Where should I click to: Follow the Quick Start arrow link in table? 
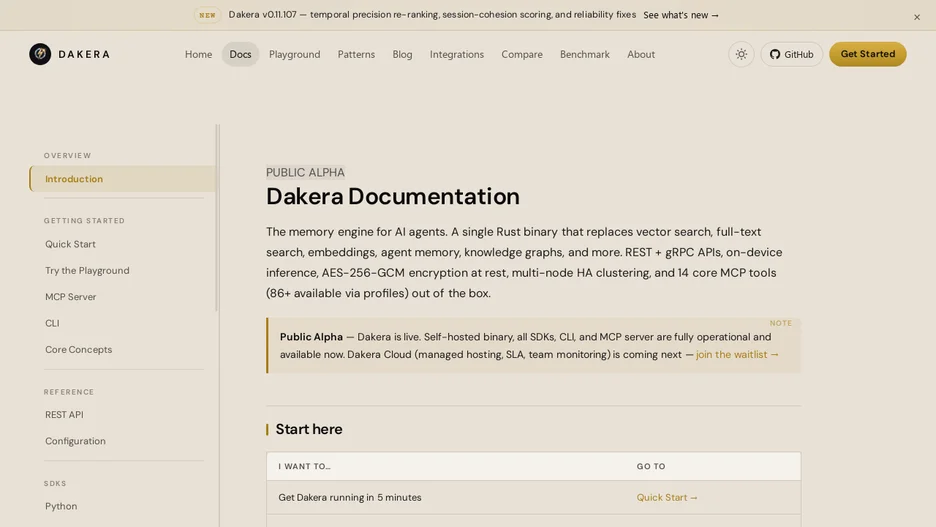click(667, 497)
